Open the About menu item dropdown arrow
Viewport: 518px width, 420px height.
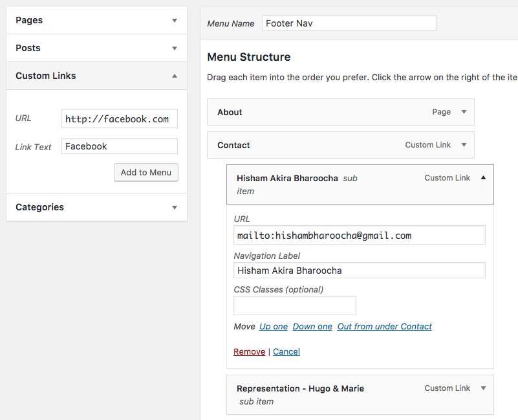coord(464,112)
